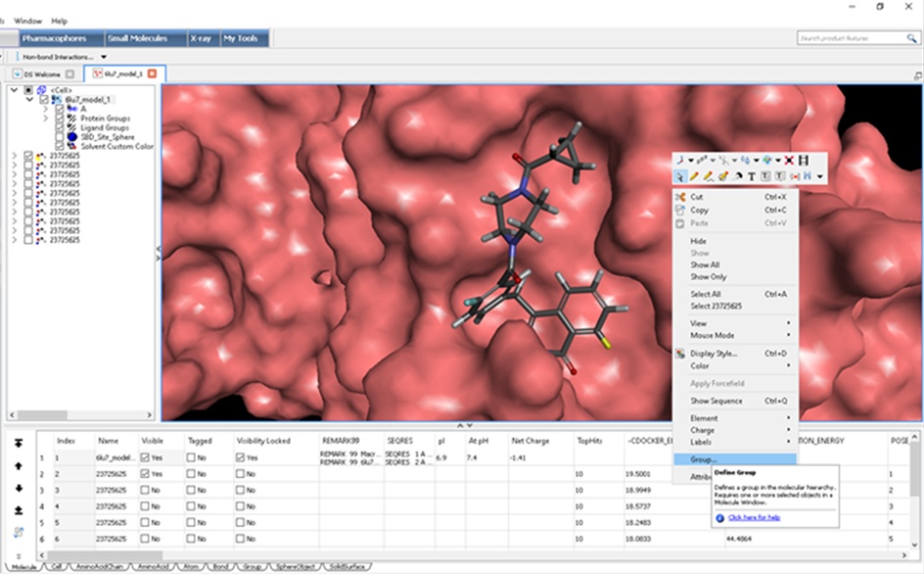Uncheck Solvent Custom Color checkbox
Screen dimensions: 924x574
60,146
